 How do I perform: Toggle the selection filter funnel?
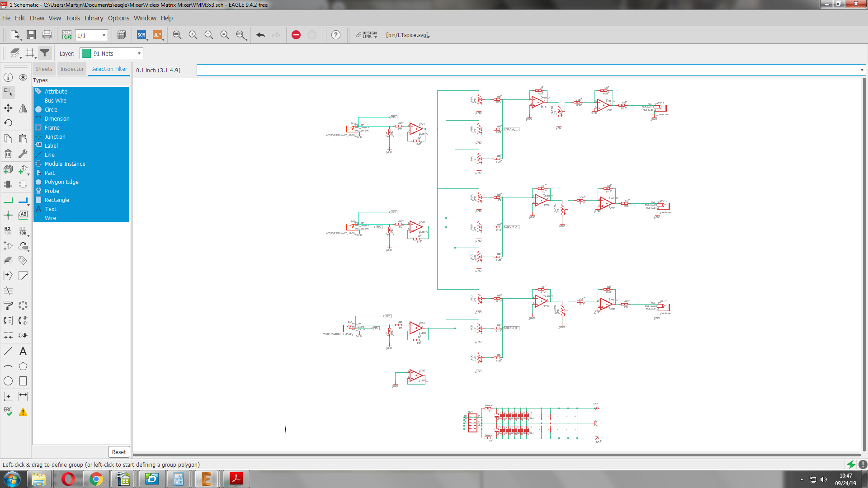45,53
